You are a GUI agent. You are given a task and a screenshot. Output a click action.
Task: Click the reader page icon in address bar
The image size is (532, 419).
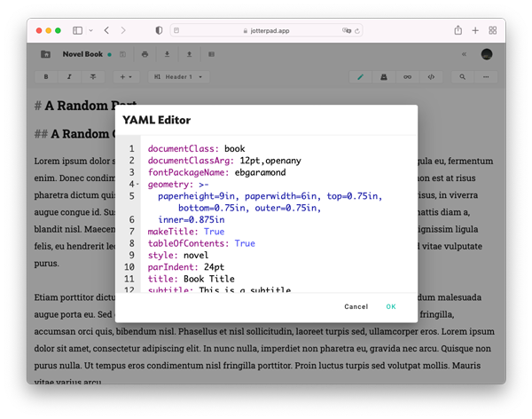tap(176, 30)
